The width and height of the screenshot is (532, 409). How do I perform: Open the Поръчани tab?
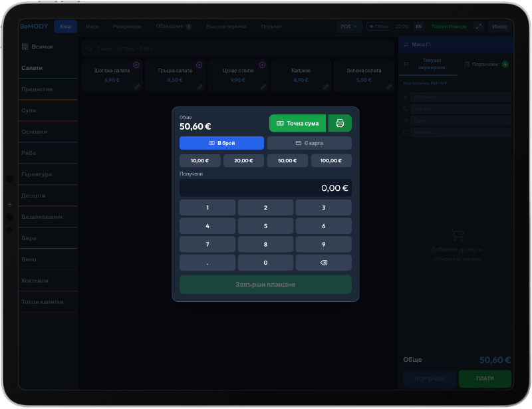pos(486,64)
